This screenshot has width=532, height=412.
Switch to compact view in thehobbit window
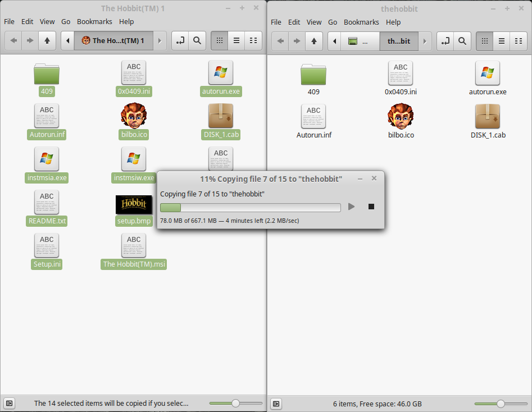click(x=519, y=41)
